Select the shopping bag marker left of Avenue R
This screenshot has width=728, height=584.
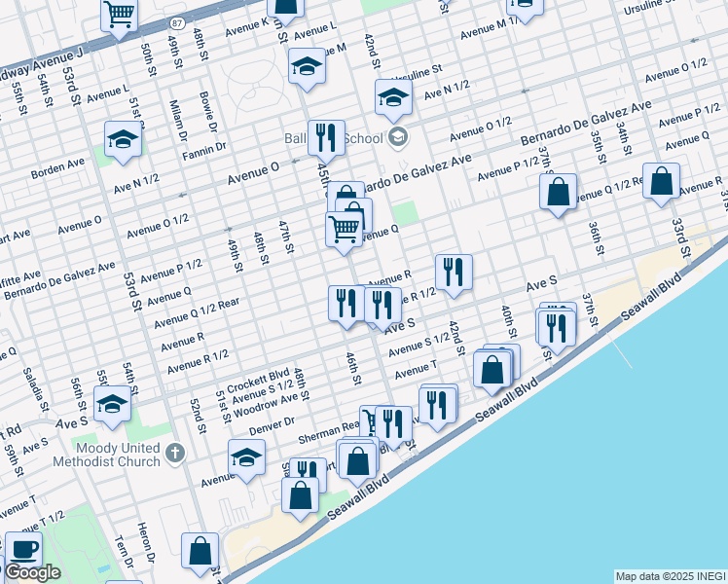click(662, 183)
